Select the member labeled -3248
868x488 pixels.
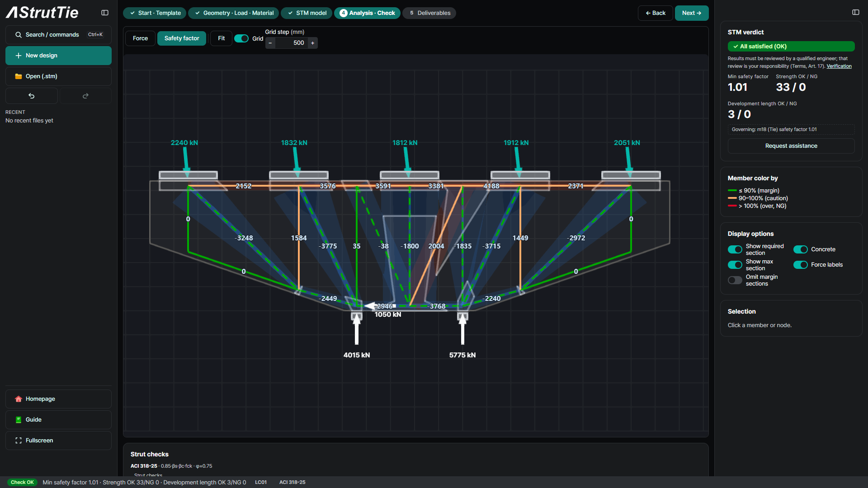click(x=244, y=238)
